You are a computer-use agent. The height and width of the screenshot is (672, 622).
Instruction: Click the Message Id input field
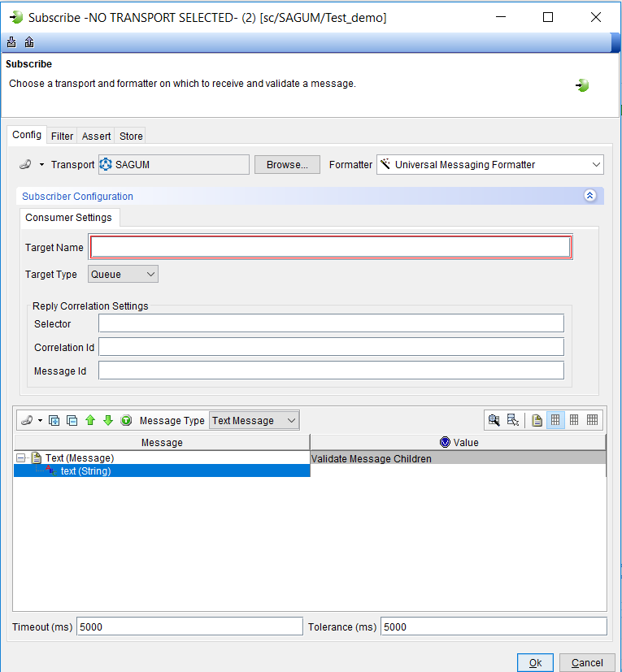(x=331, y=371)
